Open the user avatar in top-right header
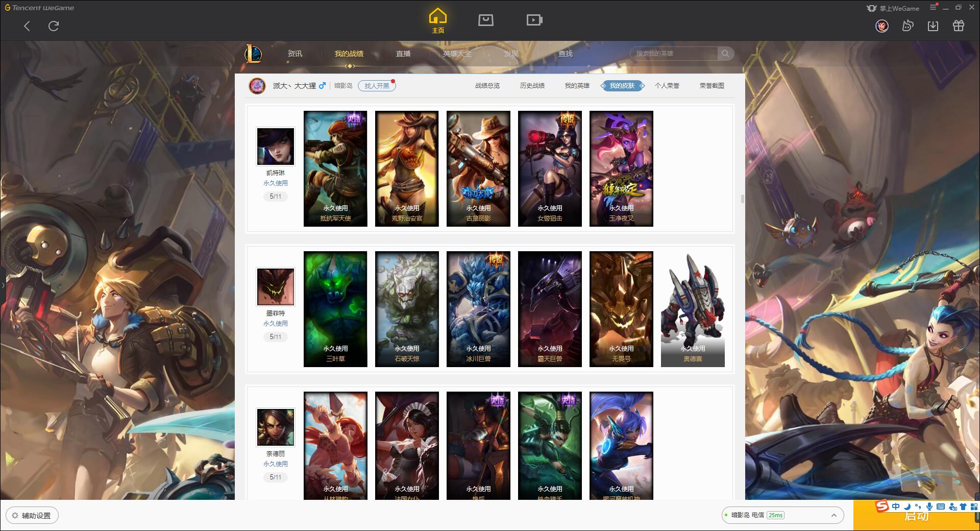This screenshot has width=980, height=531. [x=882, y=26]
